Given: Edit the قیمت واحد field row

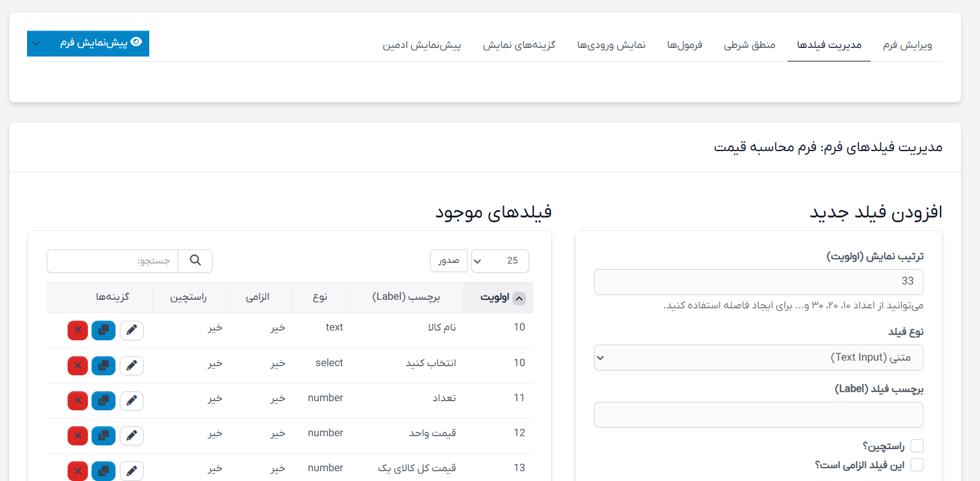Looking at the screenshot, I should coord(131,436).
